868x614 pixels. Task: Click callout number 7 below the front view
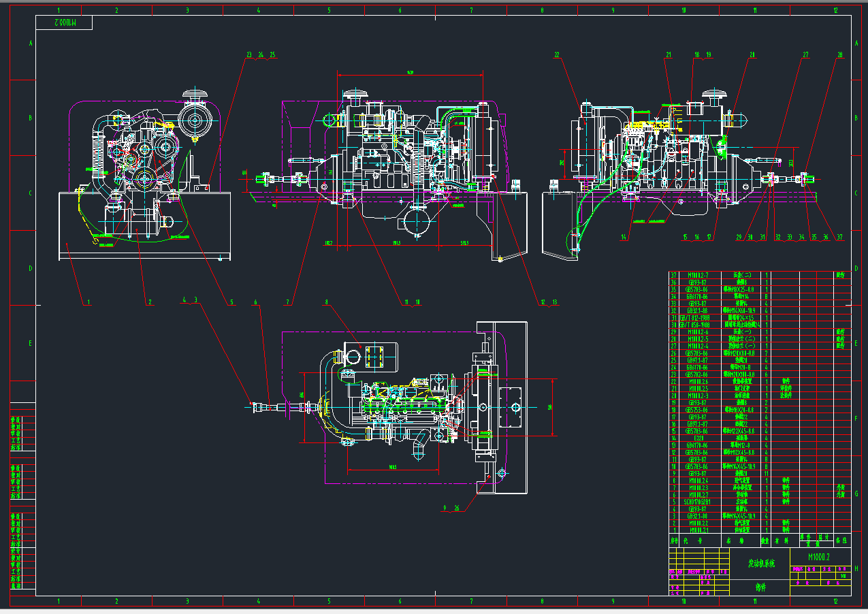tap(288, 301)
